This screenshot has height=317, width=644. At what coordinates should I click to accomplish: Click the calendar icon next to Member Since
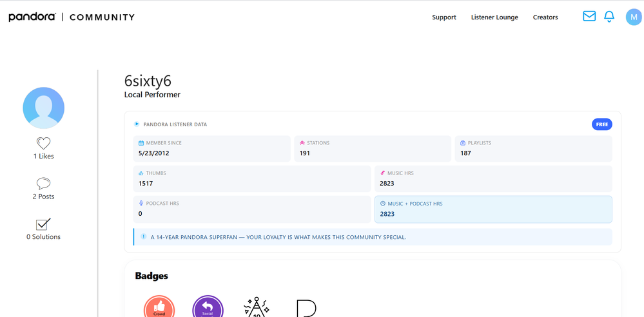point(141,143)
